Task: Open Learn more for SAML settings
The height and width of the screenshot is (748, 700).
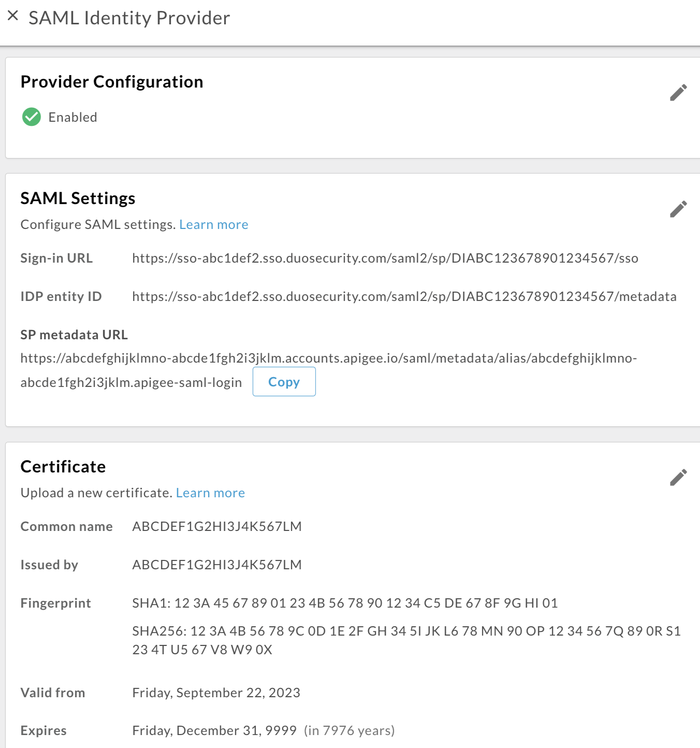Action: click(x=213, y=224)
